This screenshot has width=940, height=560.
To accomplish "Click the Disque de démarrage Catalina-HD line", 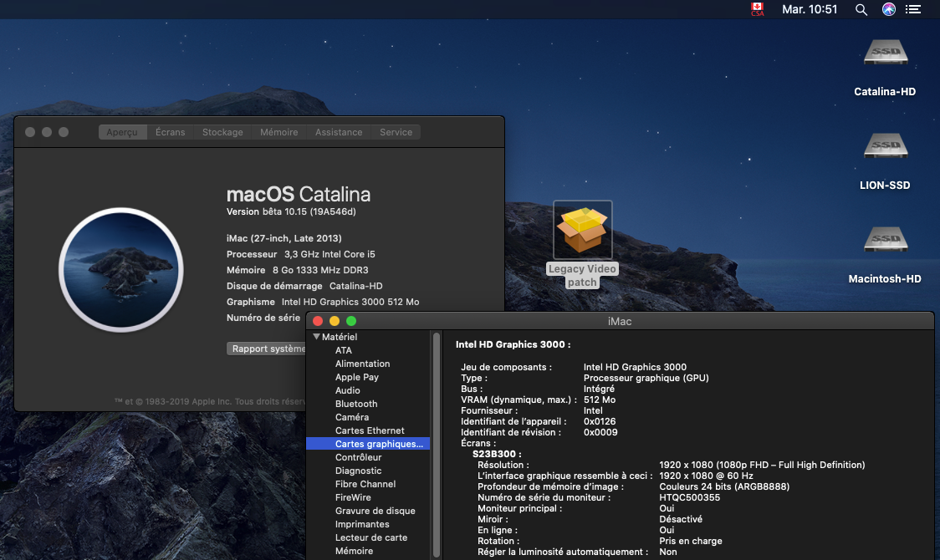I will point(304,287).
